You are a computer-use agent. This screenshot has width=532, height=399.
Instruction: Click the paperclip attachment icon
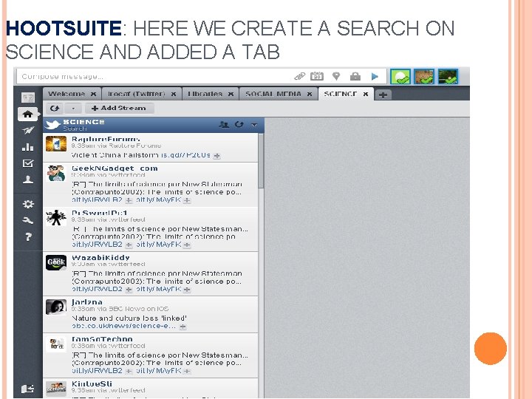(299, 76)
